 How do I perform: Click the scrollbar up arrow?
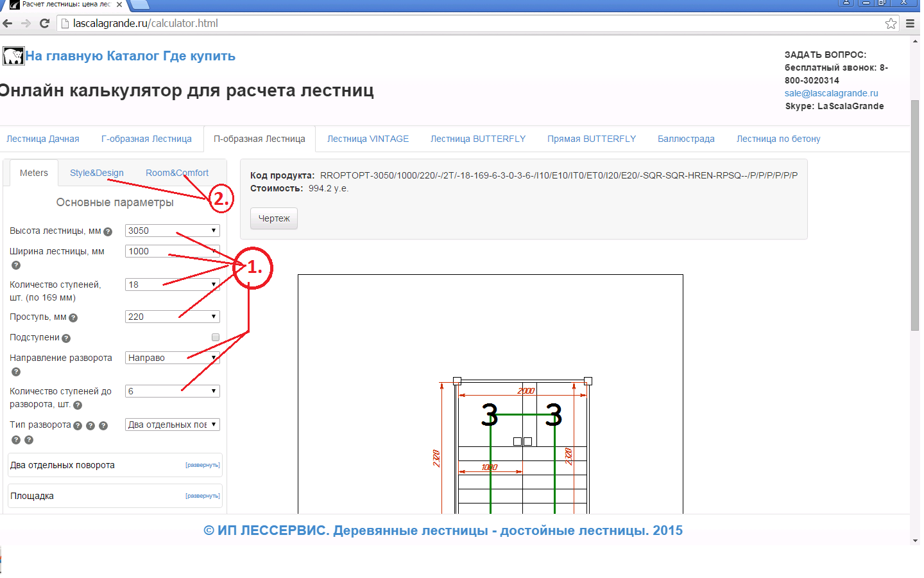915,41
